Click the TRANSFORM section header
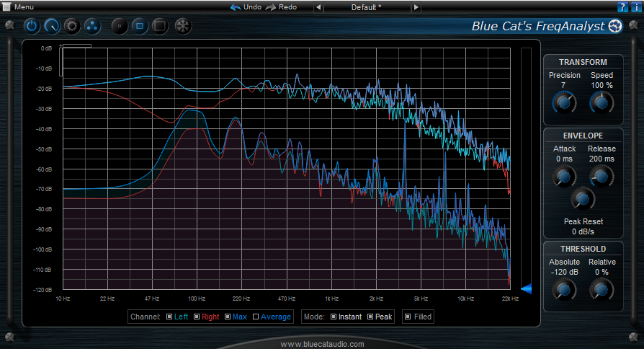644x349 pixels. 583,62
